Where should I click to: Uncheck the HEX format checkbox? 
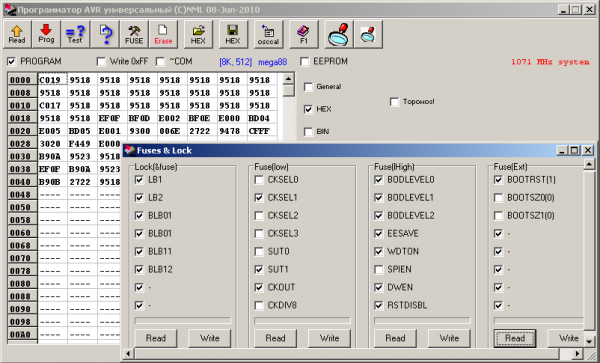(308, 109)
